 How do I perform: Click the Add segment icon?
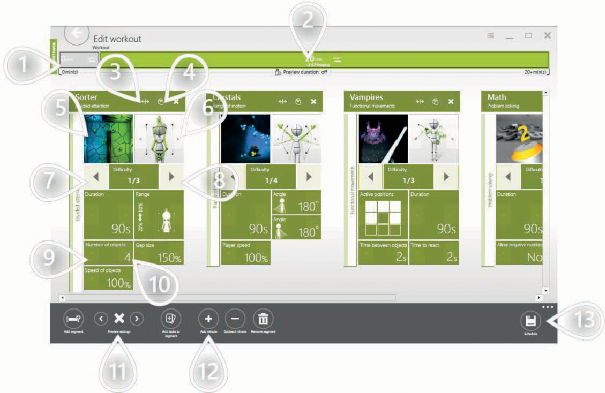tap(73, 319)
